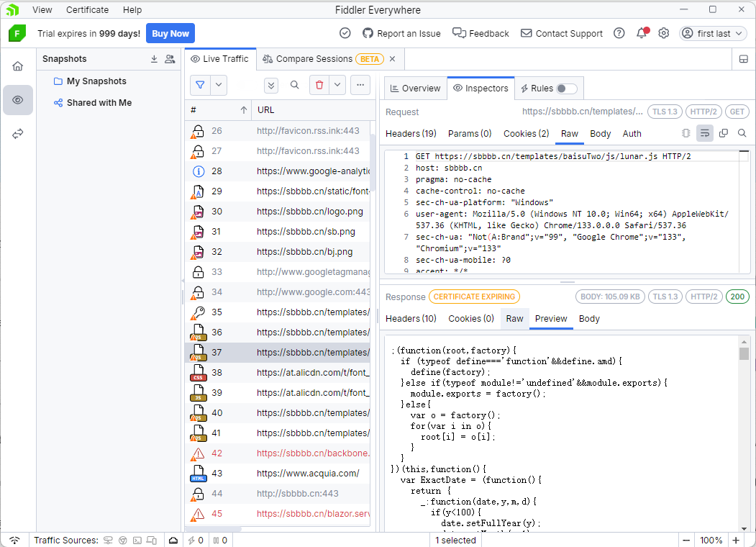756x547 pixels.
Task: Select the Traffic eye icon in the sidebar
Action: pyautogui.click(x=18, y=100)
